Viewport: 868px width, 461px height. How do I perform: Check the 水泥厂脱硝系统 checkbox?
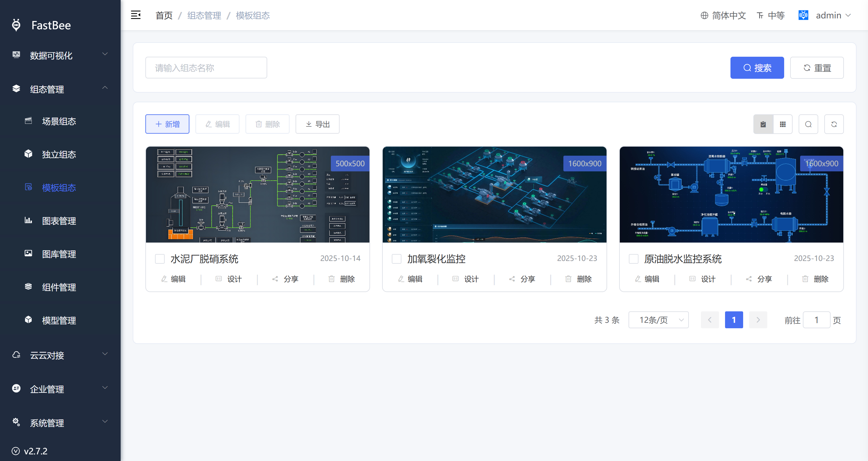tap(160, 259)
